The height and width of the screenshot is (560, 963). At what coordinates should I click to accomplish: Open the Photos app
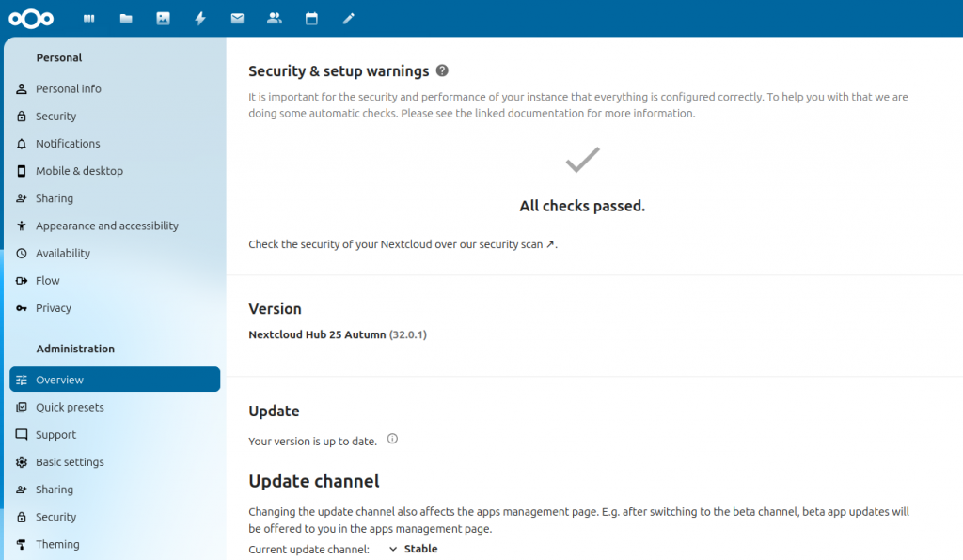[163, 17]
